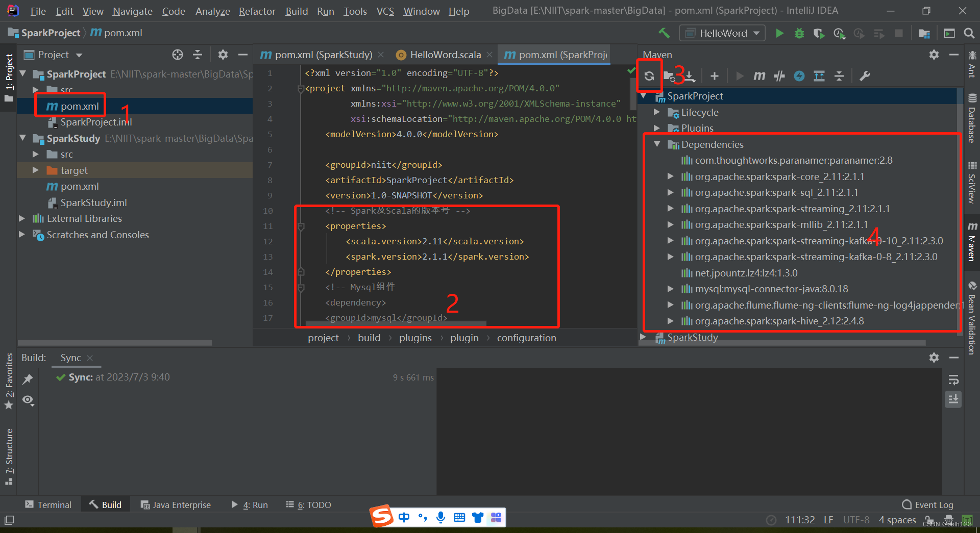This screenshot has height=533, width=980.
Task: Debug HelloWord with bug icon
Action: (799, 33)
